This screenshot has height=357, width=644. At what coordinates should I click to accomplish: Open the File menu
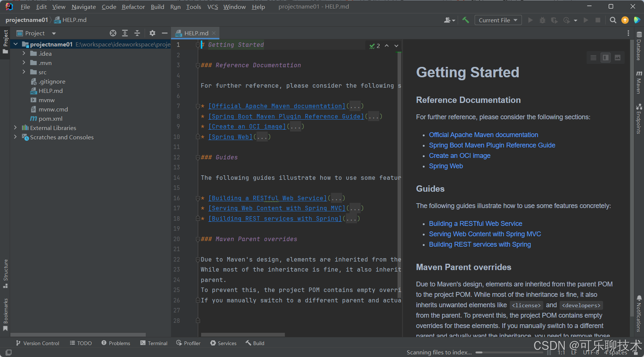25,7
